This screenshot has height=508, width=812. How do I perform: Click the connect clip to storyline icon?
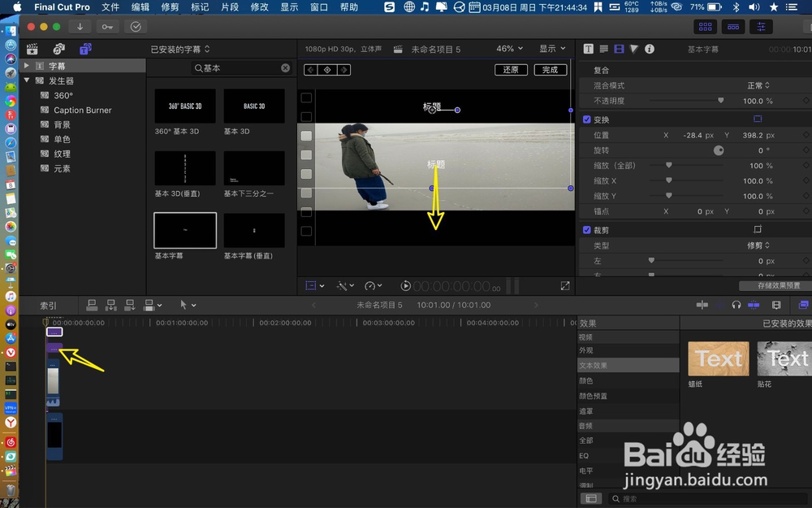(92, 306)
